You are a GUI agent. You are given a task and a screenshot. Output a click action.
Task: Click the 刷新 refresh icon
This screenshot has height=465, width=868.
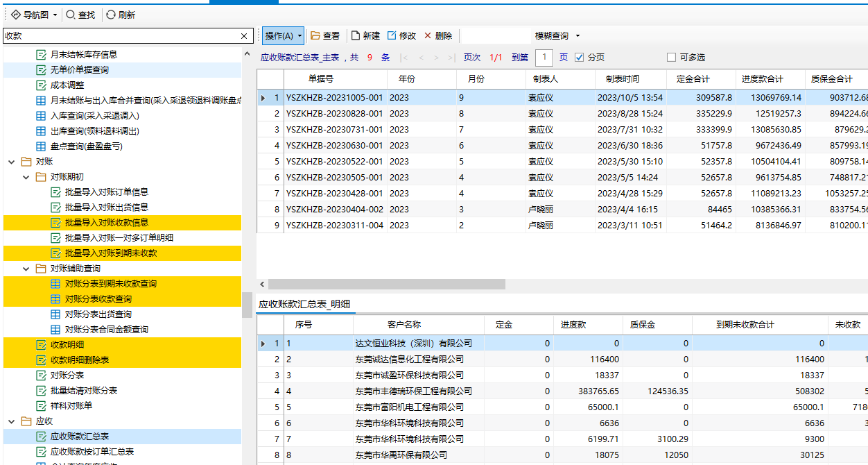pos(111,15)
